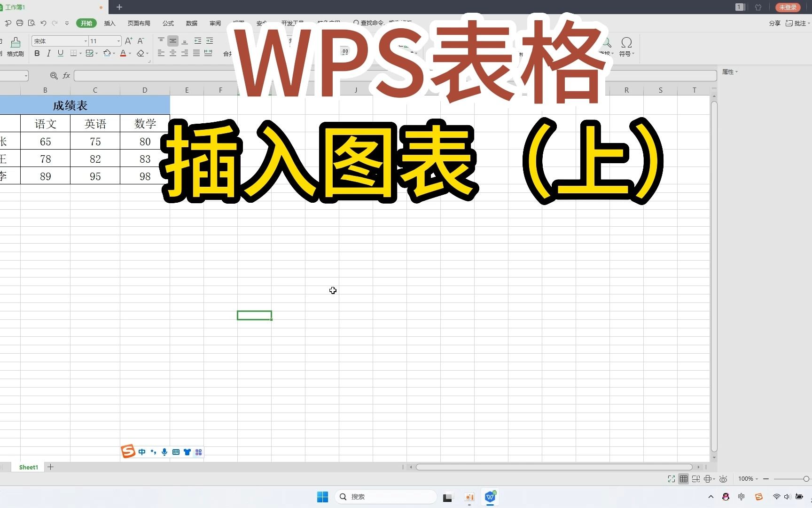812x508 pixels.
Task: Click the zoom out minus button
Action: (x=766, y=479)
